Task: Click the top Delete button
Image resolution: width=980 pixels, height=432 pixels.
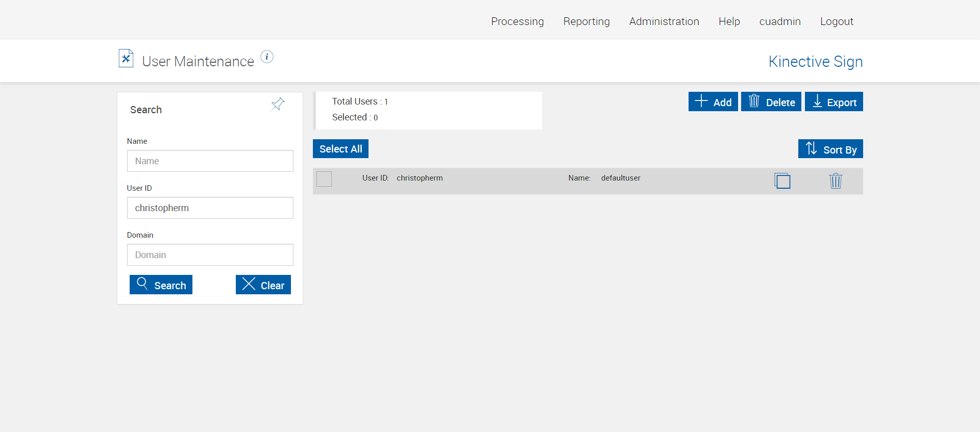Action: click(771, 101)
